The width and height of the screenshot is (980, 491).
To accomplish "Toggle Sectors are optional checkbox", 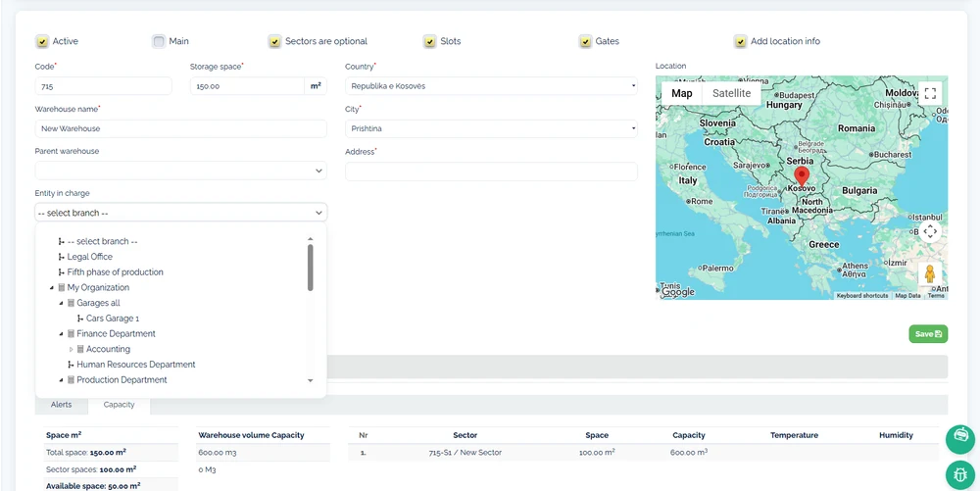I will pyautogui.click(x=274, y=42).
